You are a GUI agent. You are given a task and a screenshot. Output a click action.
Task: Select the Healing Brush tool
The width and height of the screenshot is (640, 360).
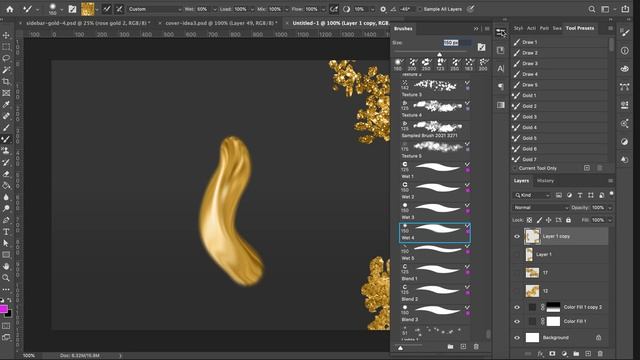(6, 116)
